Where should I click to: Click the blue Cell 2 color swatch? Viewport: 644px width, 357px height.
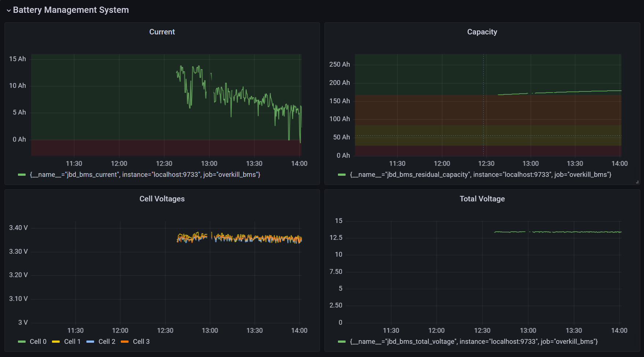pos(90,342)
